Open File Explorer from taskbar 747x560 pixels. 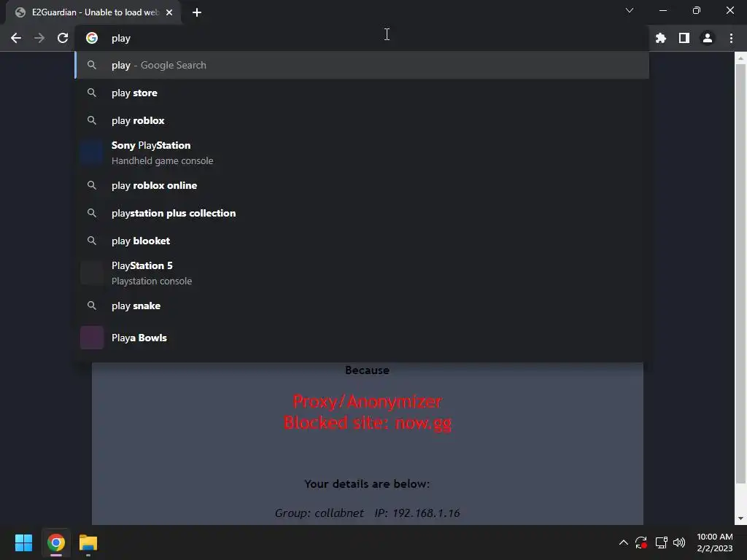point(88,542)
